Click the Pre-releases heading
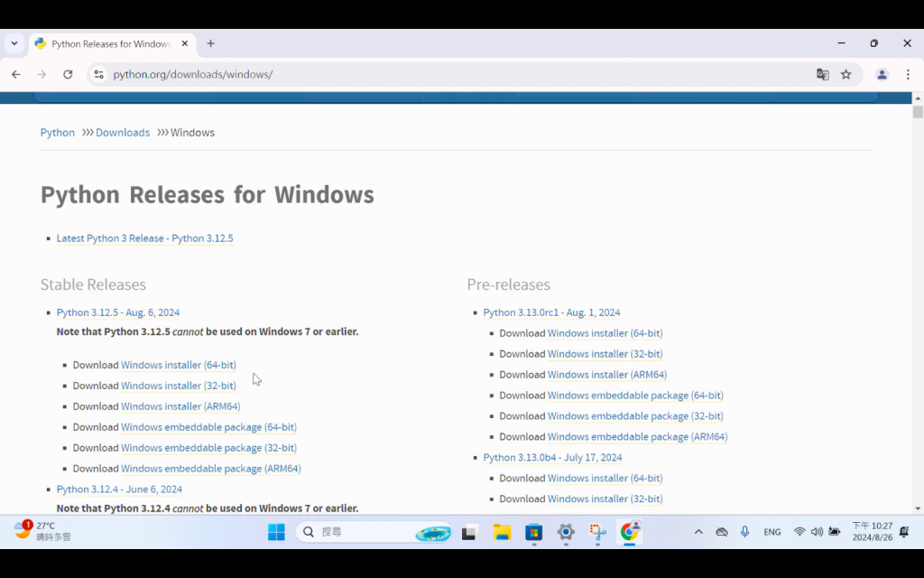 click(x=509, y=284)
